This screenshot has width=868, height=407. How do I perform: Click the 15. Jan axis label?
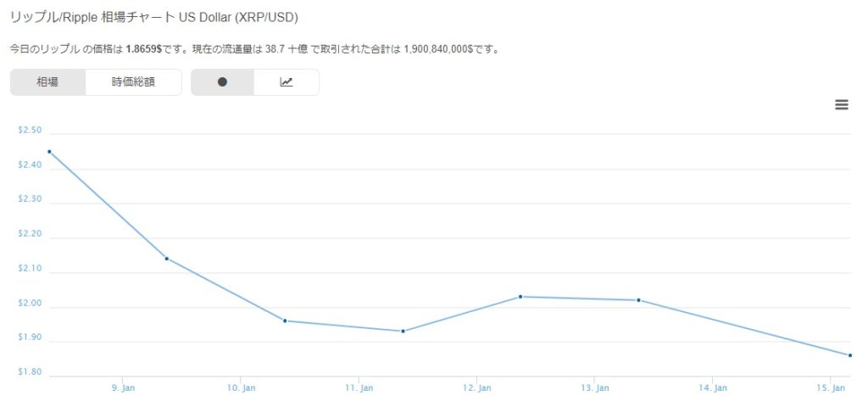coord(831,388)
